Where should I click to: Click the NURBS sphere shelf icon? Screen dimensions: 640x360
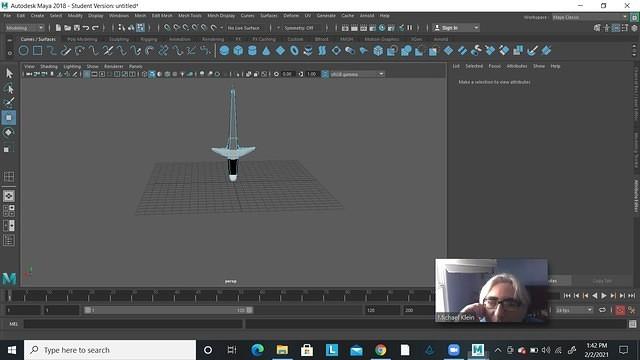[224, 51]
